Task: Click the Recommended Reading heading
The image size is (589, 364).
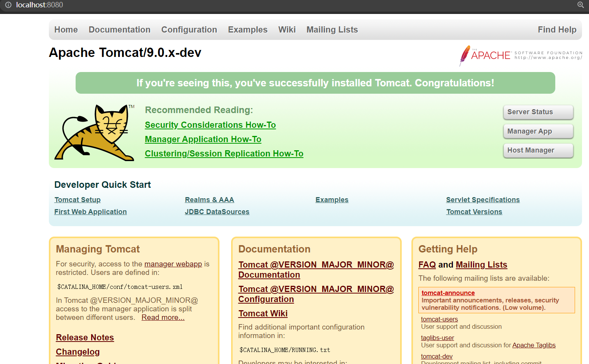Action: point(199,110)
